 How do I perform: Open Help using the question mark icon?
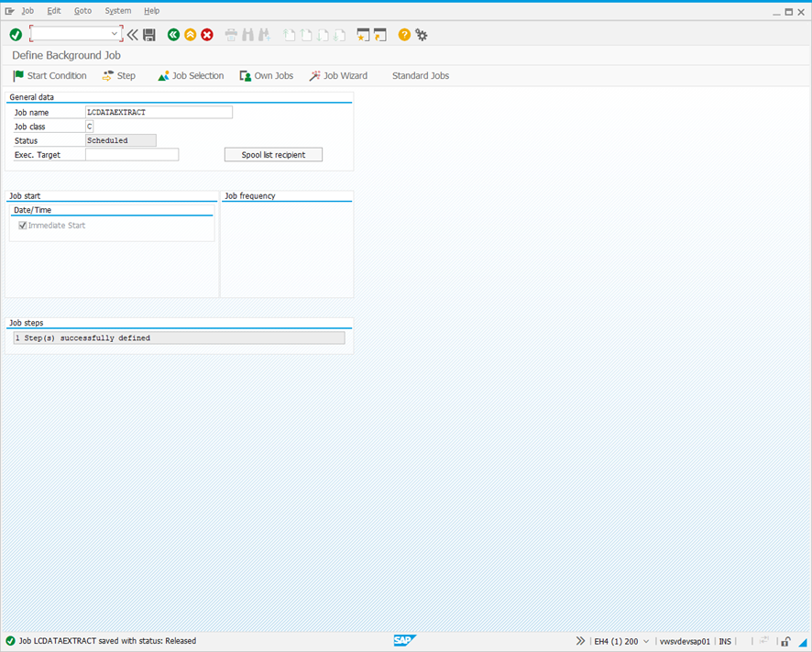(x=403, y=34)
